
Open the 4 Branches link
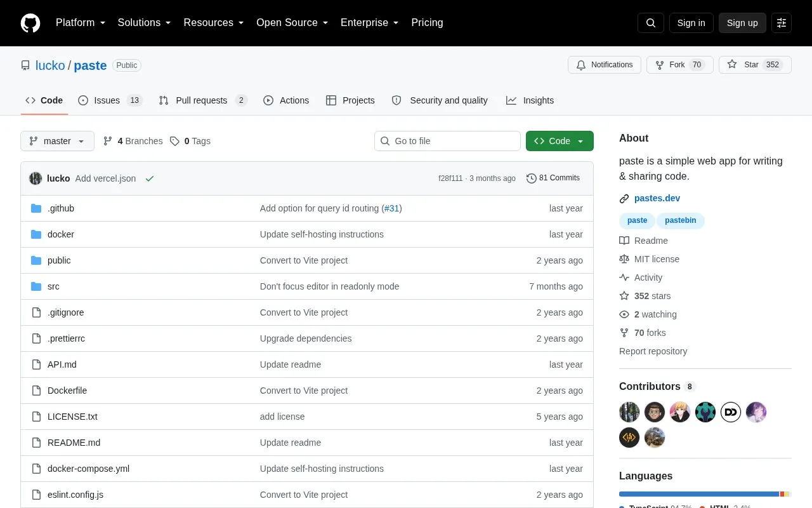tap(133, 141)
